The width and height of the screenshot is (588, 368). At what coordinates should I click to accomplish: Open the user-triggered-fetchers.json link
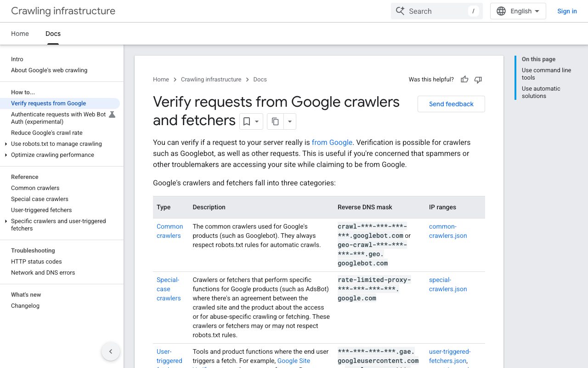coord(450,356)
